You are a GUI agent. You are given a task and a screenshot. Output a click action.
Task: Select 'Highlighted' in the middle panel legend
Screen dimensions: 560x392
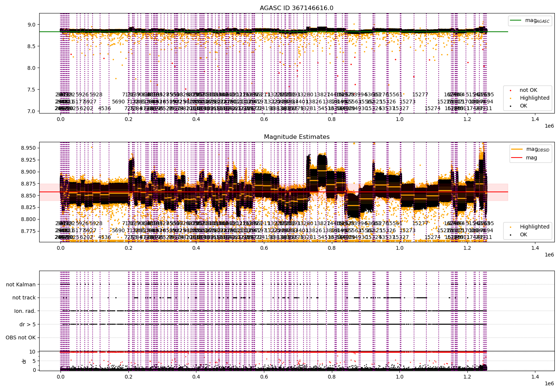(x=535, y=227)
